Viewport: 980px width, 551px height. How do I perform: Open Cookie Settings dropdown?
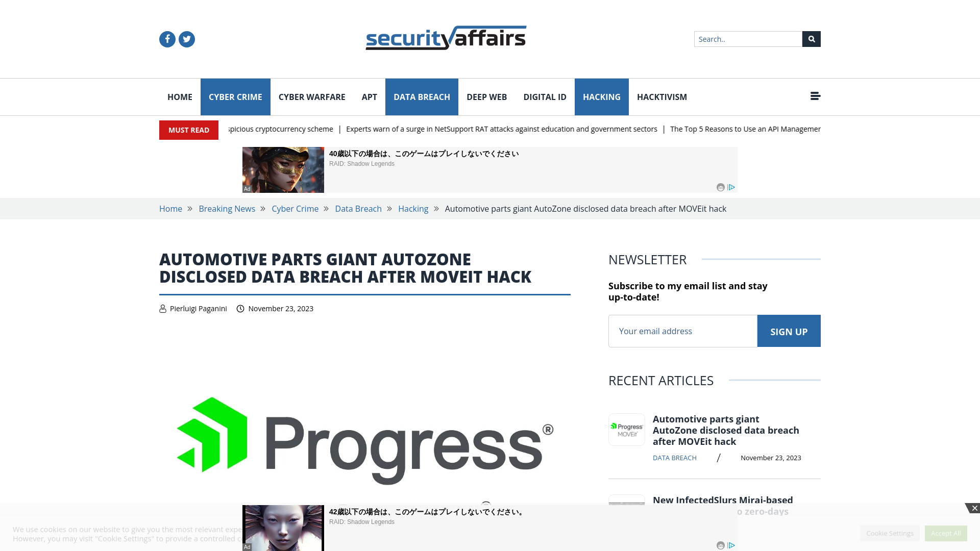(x=890, y=533)
